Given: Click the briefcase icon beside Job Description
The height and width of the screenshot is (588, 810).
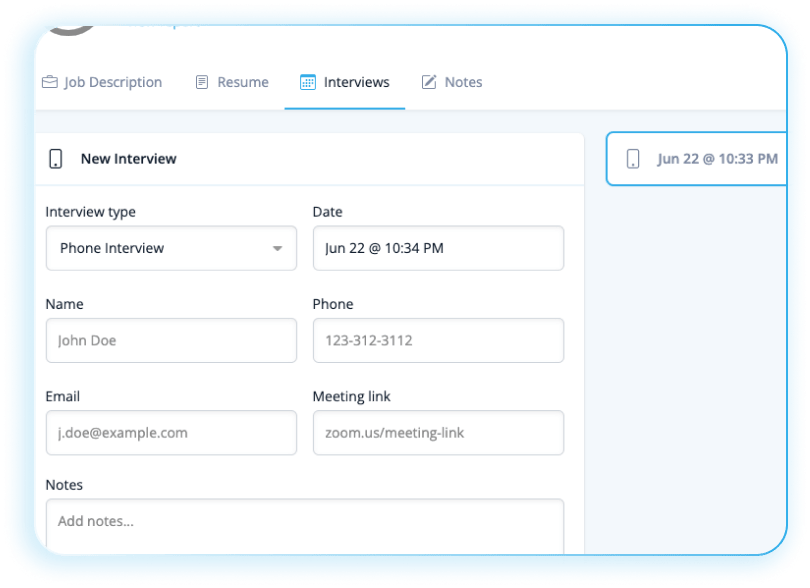Looking at the screenshot, I should click(x=49, y=82).
